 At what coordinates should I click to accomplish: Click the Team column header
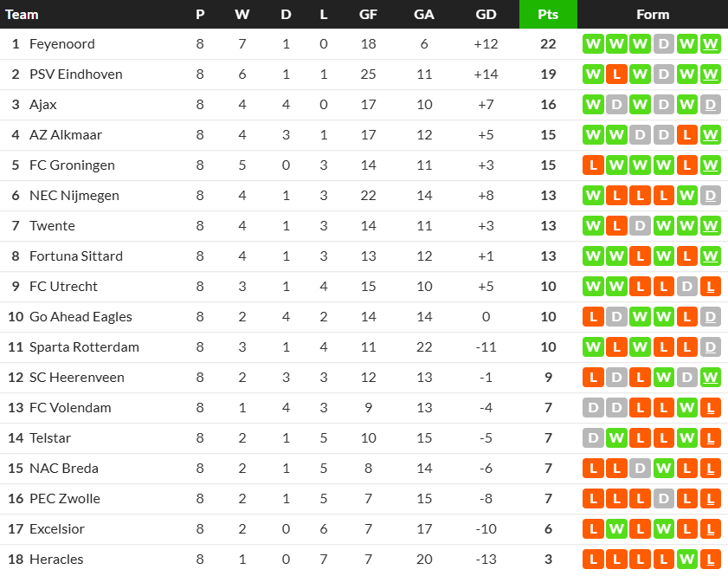coord(22,15)
